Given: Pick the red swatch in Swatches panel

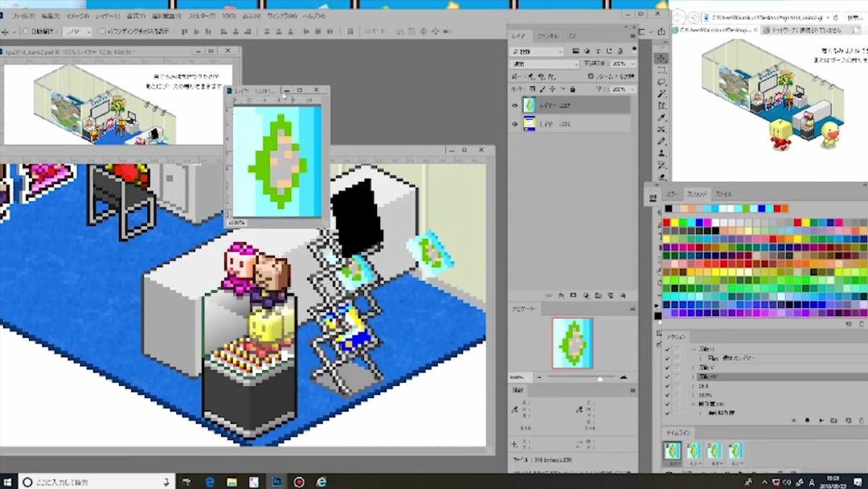Looking at the screenshot, I should (x=666, y=223).
